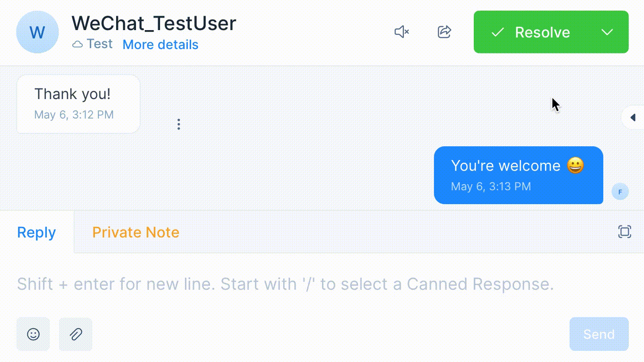
Task: Expand the contact sidebar arrow
Action: (633, 118)
